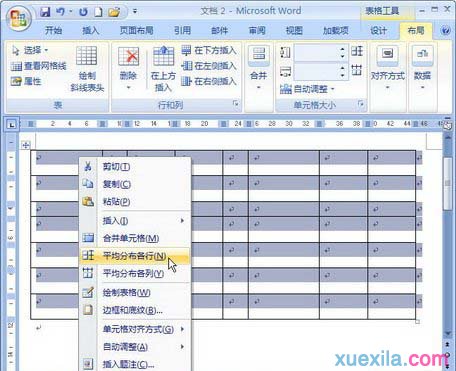Viewport: 456px width, 371px height.
Task: Choose 插入题注(C)...
Action: tap(135, 364)
